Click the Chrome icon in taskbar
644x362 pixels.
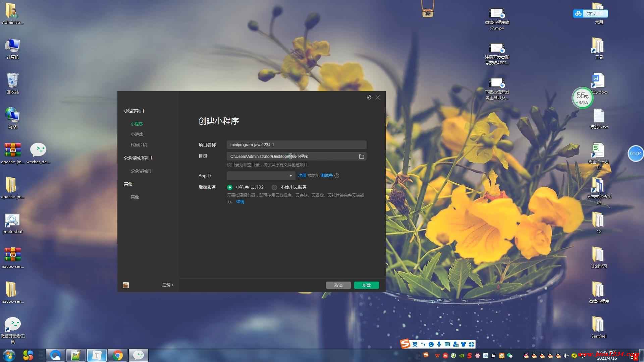(x=118, y=355)
